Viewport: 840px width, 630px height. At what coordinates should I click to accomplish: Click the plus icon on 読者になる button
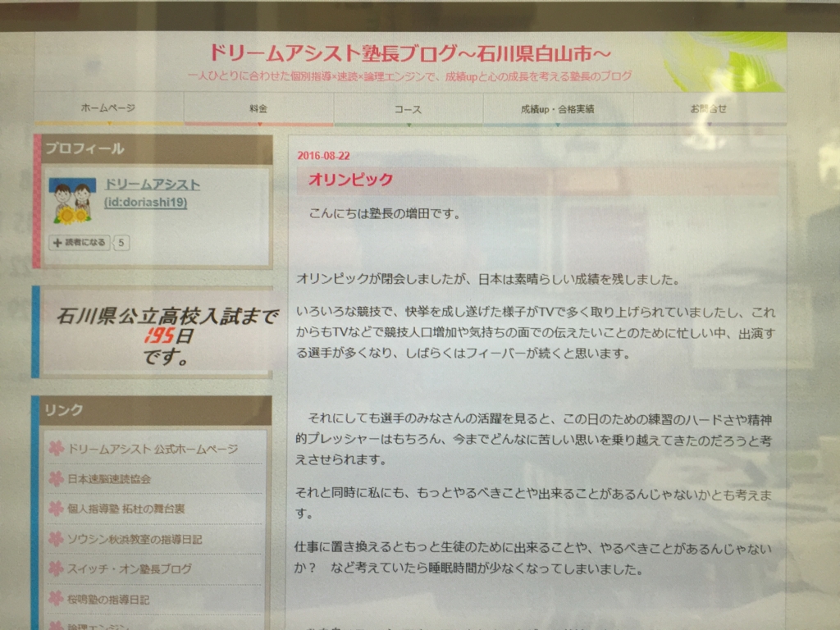[56, 243]
